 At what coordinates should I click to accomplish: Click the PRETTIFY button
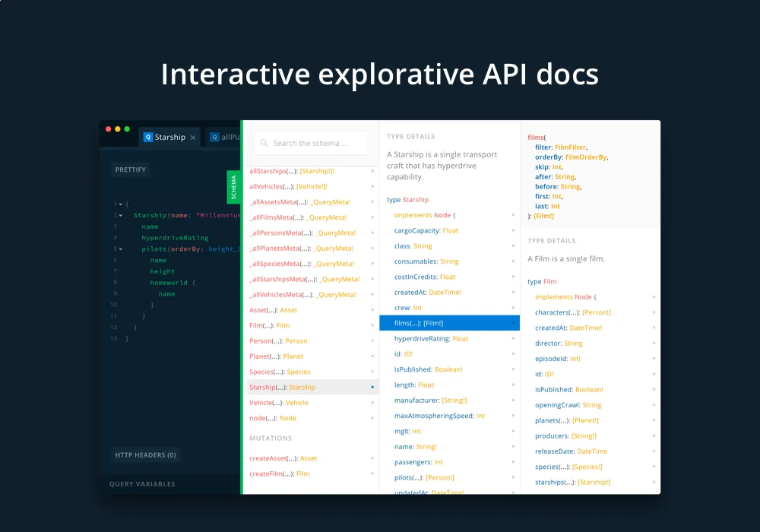pos(130,169)
